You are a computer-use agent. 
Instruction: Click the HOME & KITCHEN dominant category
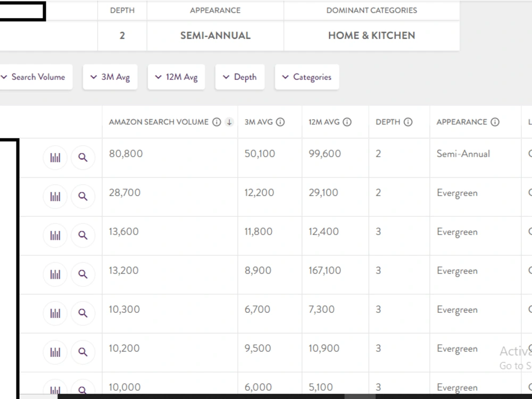[x=371, y=36]
